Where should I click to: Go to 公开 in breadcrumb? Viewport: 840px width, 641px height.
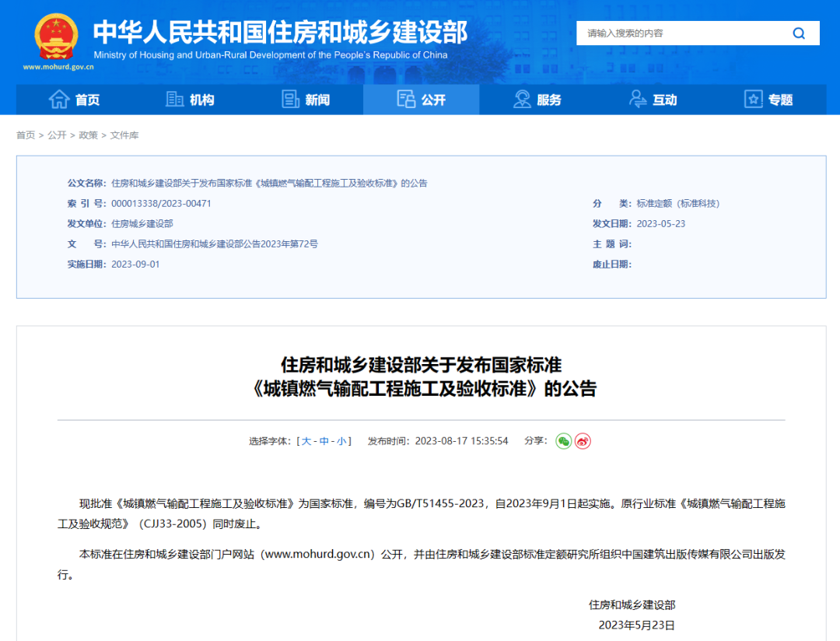(x=57, y=135)
